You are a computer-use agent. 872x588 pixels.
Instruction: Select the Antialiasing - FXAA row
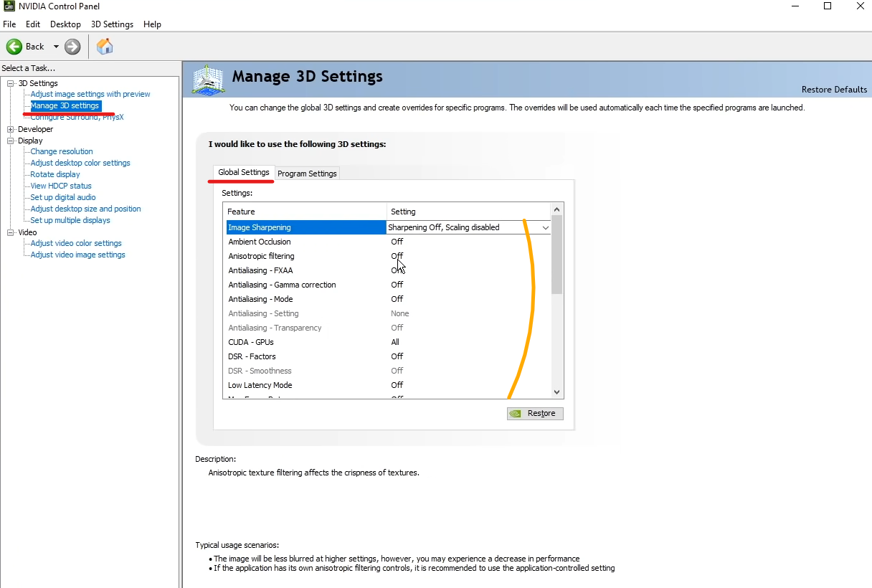coord(387,270)
